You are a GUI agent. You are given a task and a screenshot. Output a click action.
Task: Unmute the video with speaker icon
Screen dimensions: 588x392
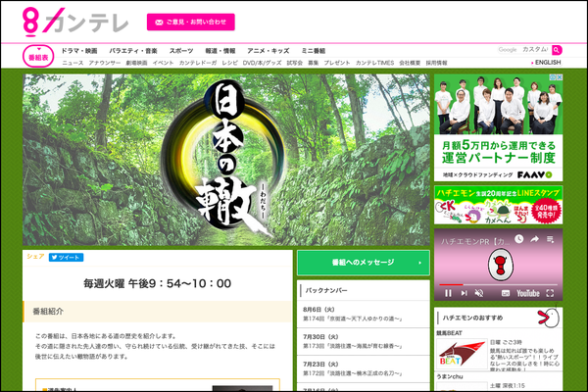click(x=481, y=292)
